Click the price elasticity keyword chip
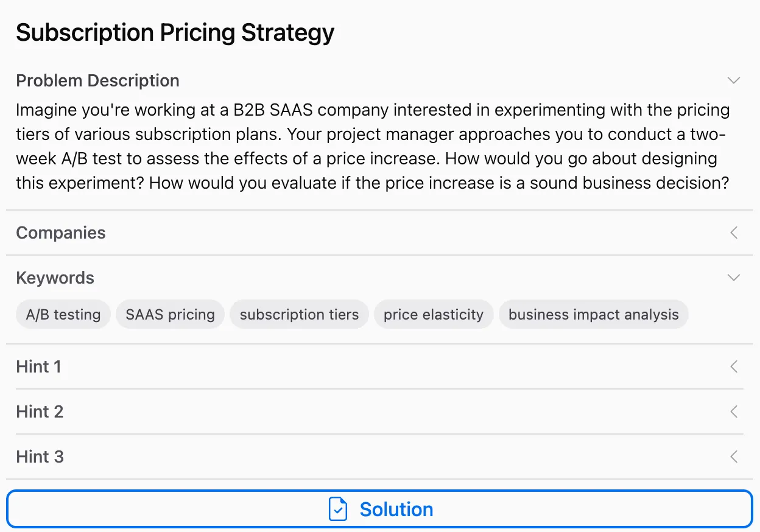 click(433, 315)
